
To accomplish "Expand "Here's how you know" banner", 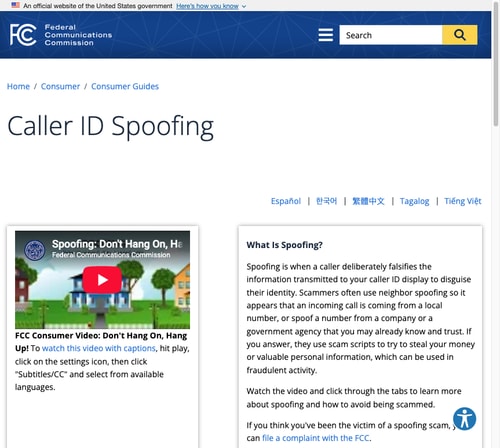I will pos(207,6).
